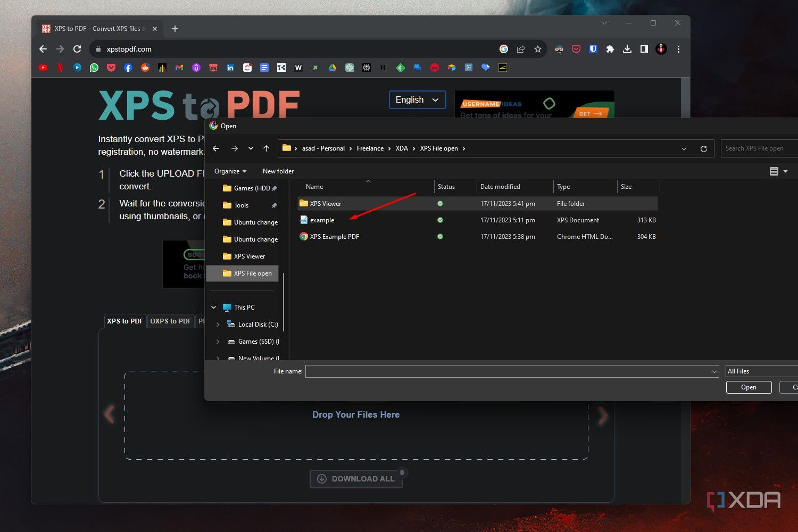This screenshot has width=798, height=532.
Task: Open the WhatsApp bookmark icon
Action: [94, 68]
